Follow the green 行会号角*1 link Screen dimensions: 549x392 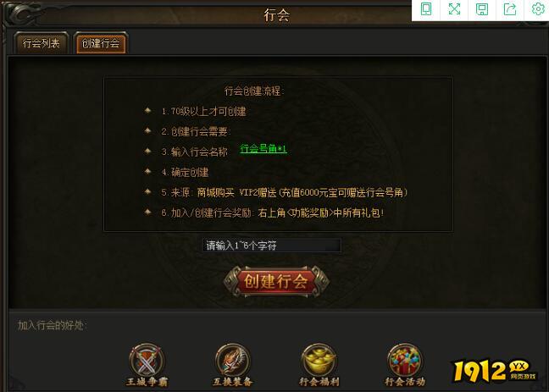click(263, 149)
